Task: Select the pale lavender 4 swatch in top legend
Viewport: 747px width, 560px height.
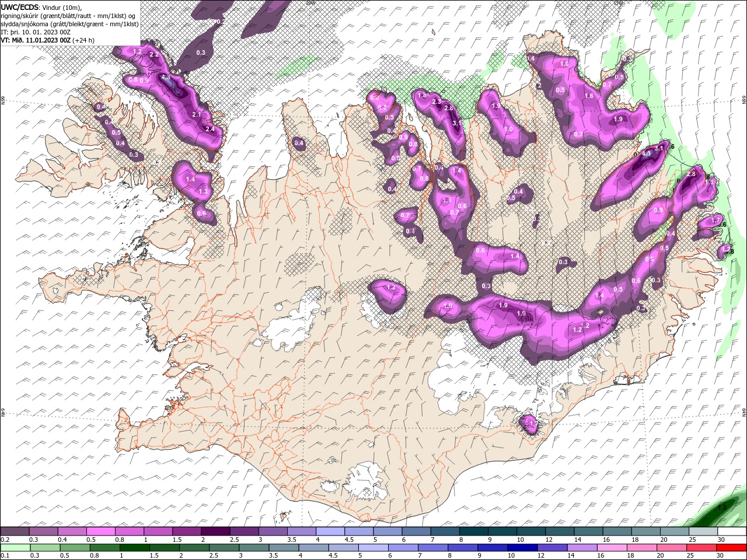Action: [331, 531]
